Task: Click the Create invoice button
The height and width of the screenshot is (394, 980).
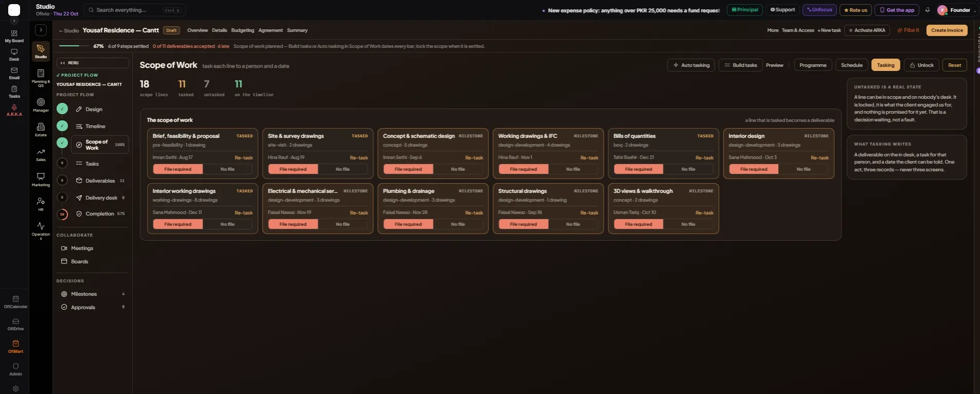Action: [x=947, y=30]
